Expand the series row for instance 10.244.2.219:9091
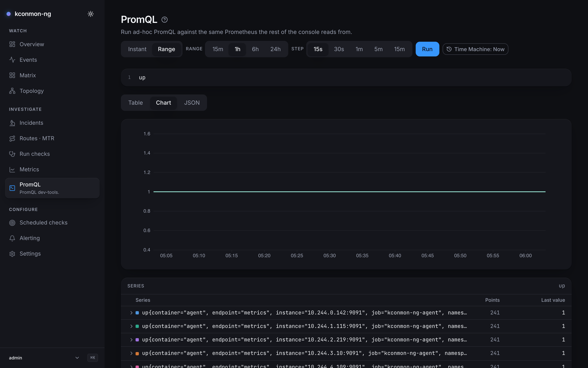The height and width of the screenshot is (368, 588). tap(131, 340)
